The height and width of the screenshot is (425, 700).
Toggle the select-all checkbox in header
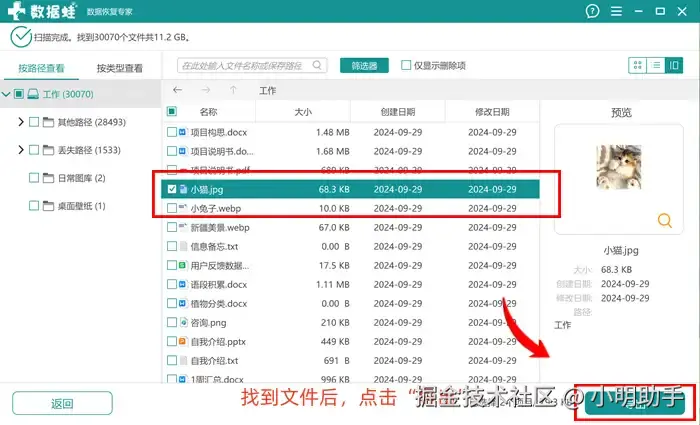(172, 111)
